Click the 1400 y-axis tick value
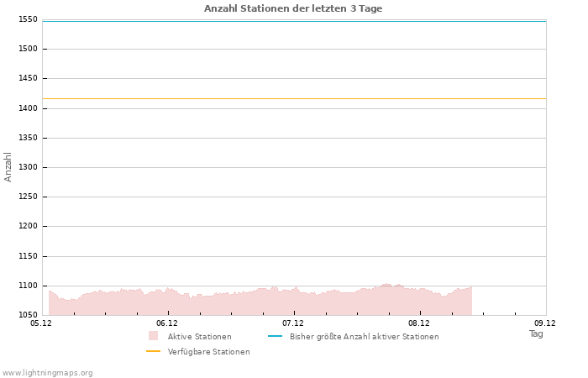Screen dimensions: 588x378 point(28,108)
